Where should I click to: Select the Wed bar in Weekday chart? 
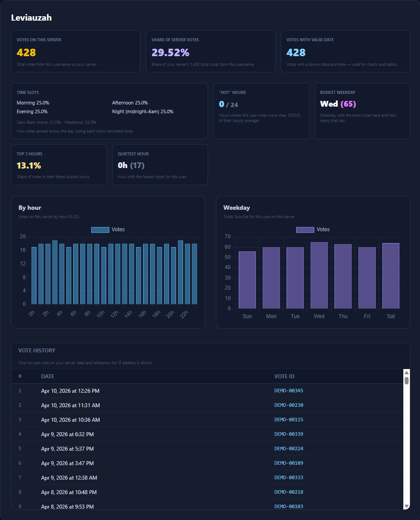319,275
